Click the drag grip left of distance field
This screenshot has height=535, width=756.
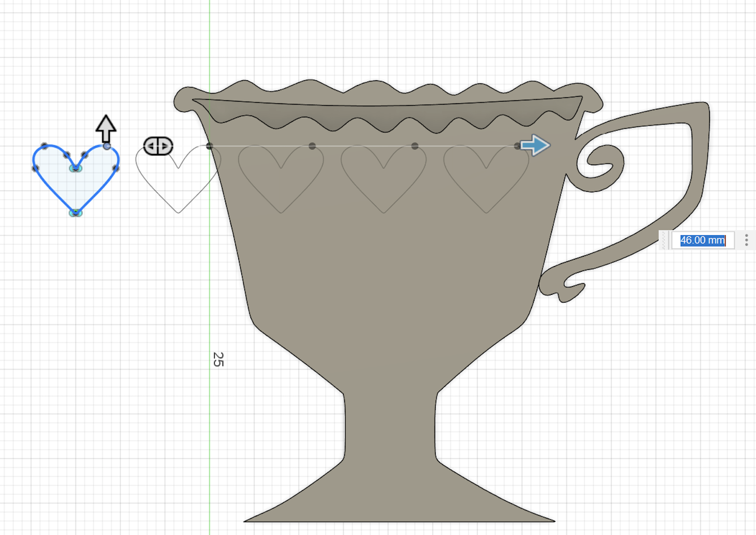pos(664,240)
